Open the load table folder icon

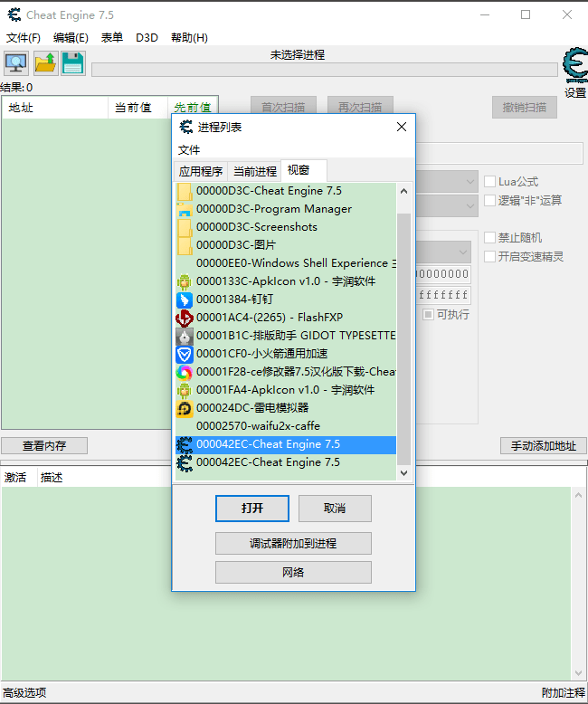45,63
